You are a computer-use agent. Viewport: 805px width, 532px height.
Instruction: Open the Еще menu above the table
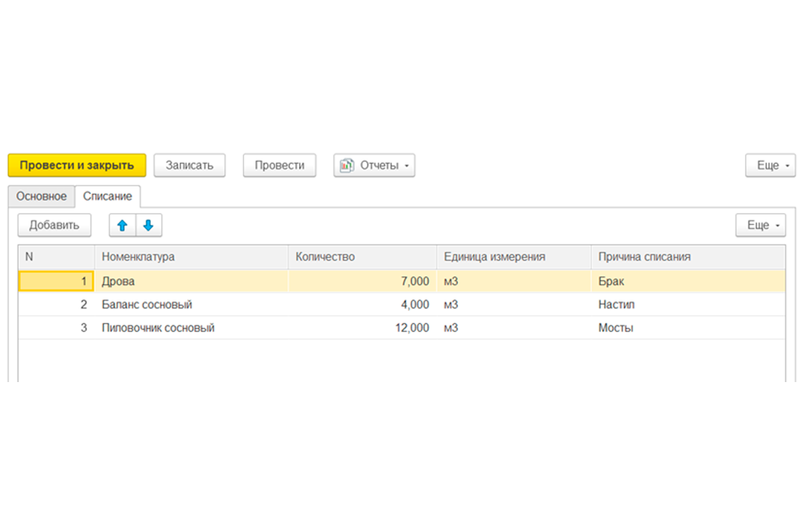tap(760, 225)
